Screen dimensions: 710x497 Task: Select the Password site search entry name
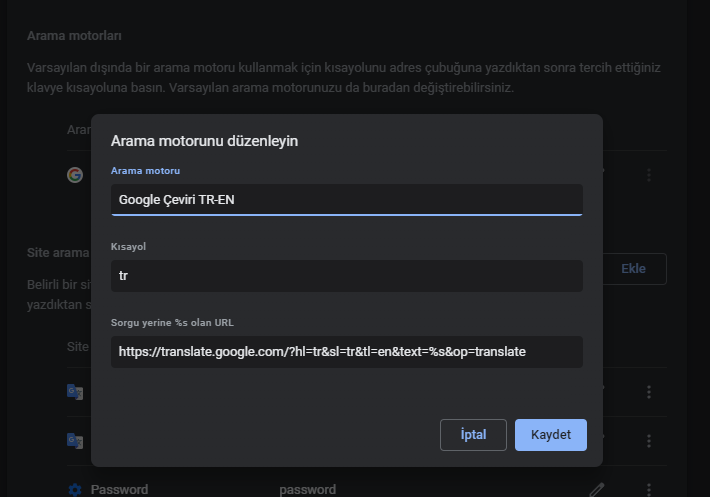tap(120, 489)
